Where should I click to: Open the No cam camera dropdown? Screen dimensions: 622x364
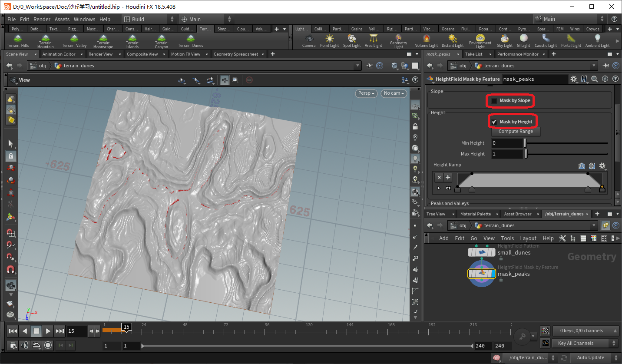click(394, 93)
